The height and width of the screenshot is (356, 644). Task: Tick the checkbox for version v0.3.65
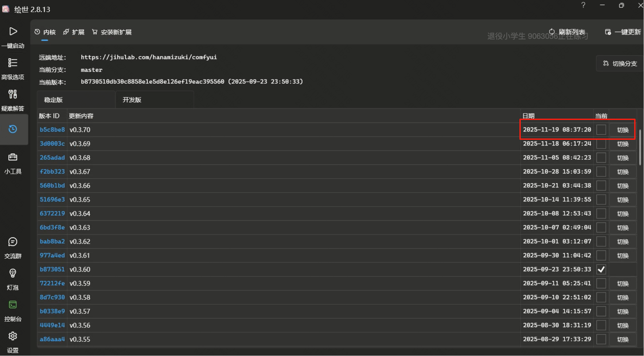pos(601,199)
